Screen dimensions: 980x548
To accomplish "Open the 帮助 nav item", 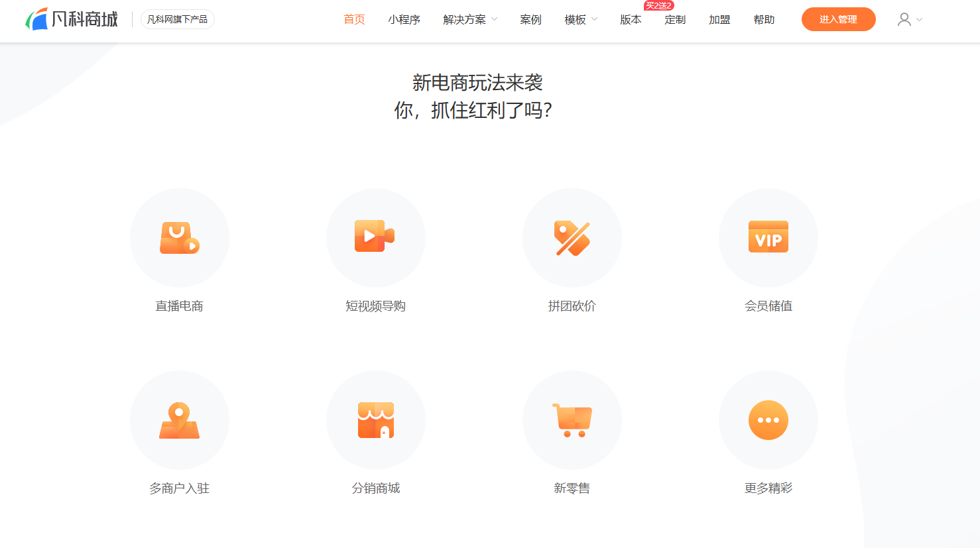I will pos(764,19).
